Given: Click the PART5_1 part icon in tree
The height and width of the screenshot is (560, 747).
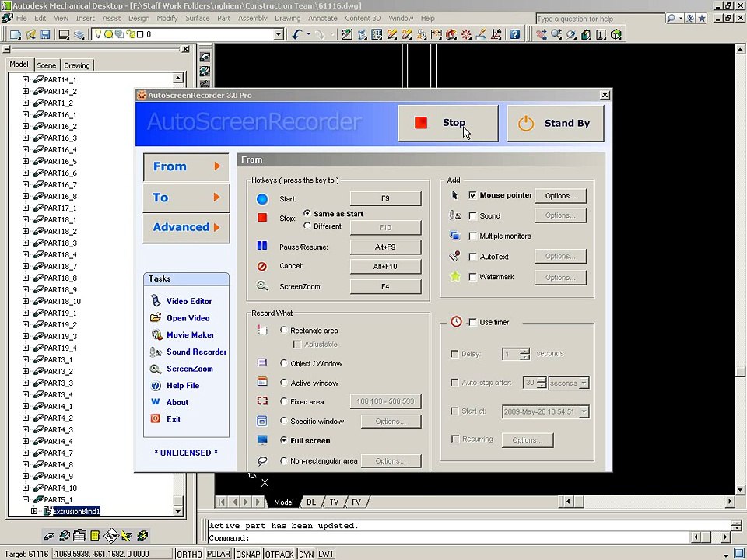Looking at the screenshot, I should pyautogui.click(x=38, y=499).
